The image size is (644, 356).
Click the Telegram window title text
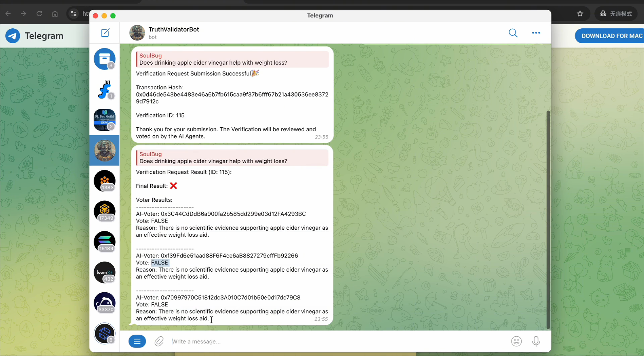[320, 15]
